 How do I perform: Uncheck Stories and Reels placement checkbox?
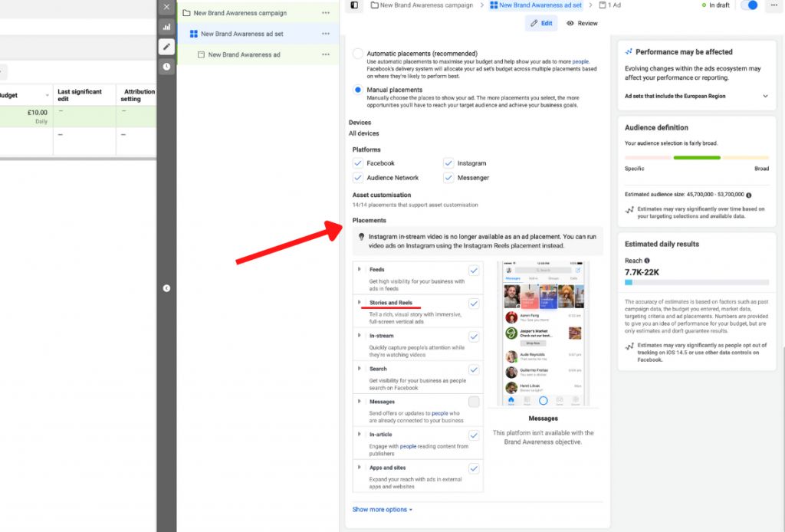pos(474,304)
